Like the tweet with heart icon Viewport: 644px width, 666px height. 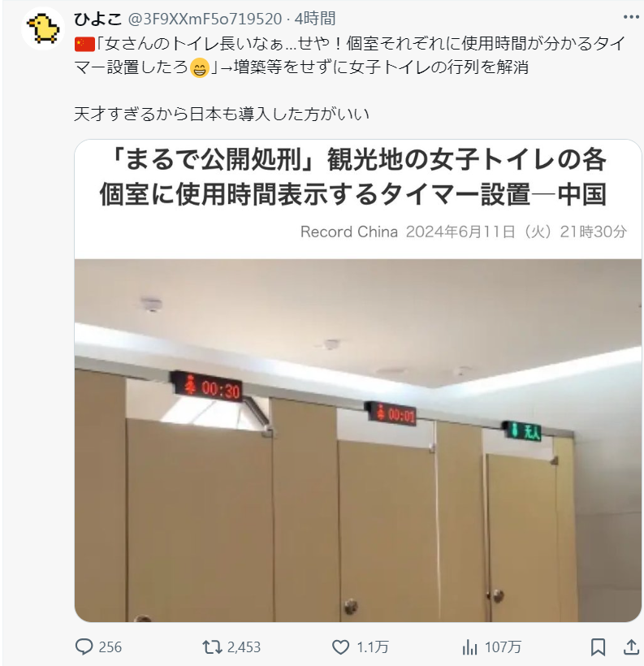340,647
